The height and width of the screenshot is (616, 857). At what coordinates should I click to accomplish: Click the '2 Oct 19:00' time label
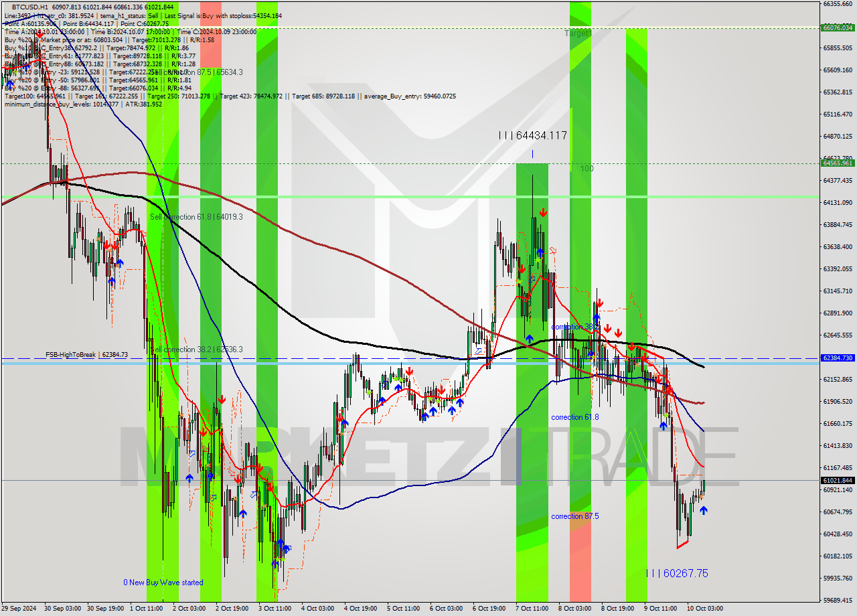point(232,609)
